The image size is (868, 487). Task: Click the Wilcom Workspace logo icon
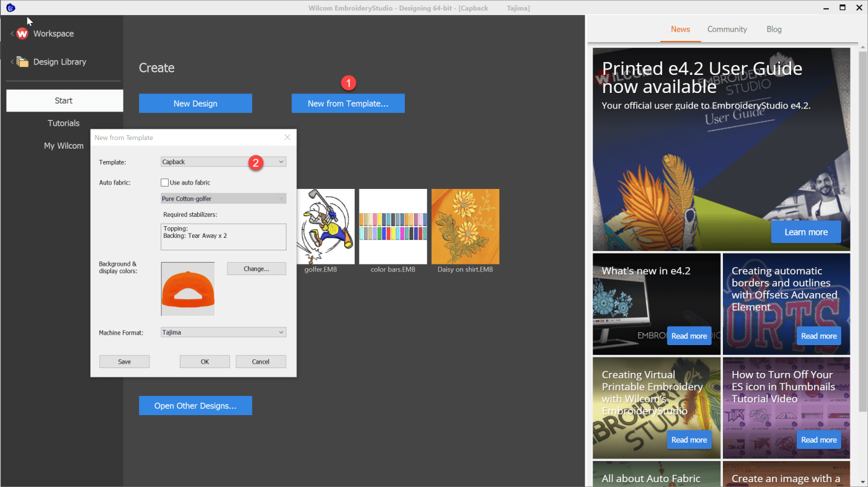point(22,34)
